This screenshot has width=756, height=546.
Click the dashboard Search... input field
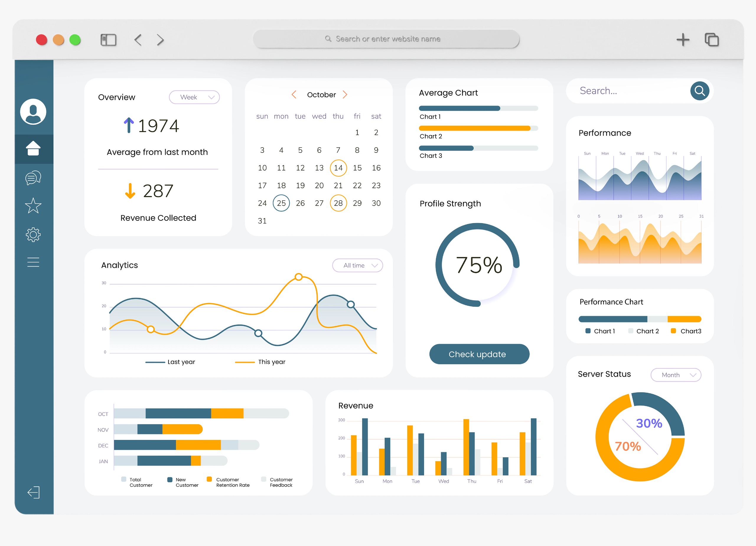click(x=628, y=91)
